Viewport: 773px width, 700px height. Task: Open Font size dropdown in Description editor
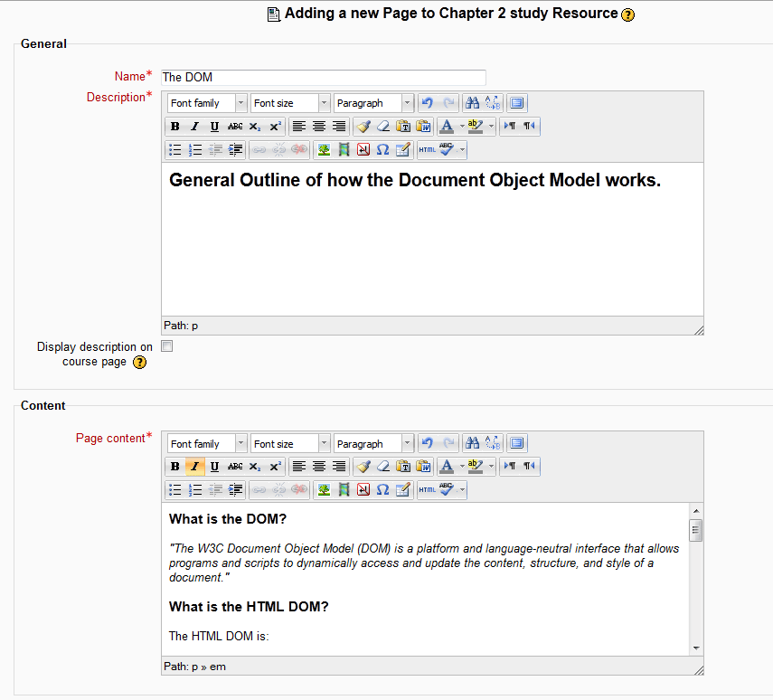coord(290,103)
